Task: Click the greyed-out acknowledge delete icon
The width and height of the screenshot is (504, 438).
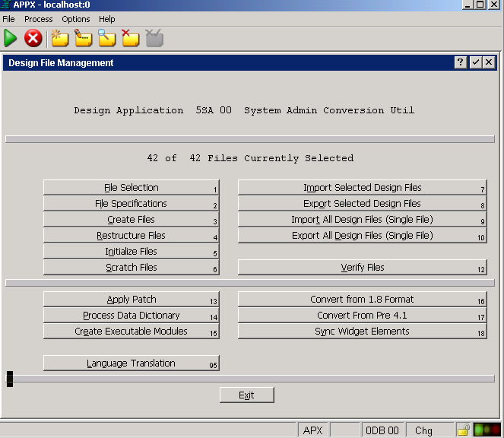Action: pyautogui.click(x=154, y=38)
